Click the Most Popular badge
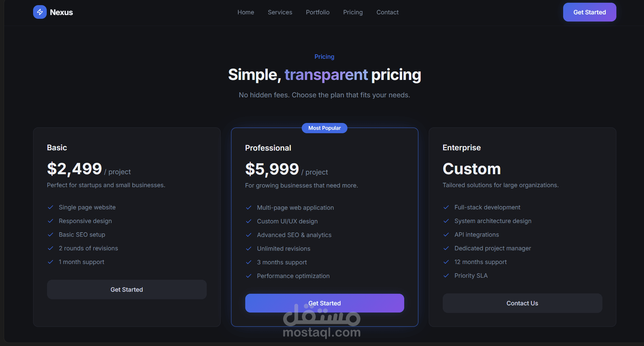The image size is (644, 346). tap(324, 128)
